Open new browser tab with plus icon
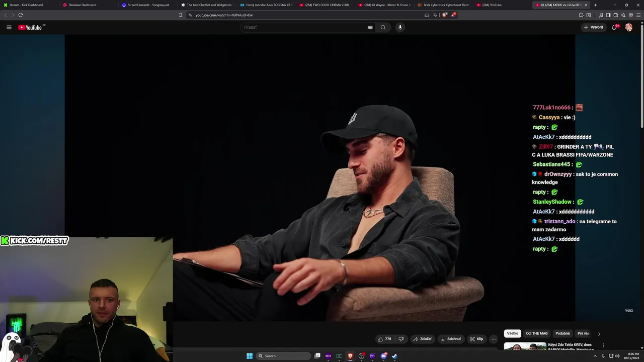 point(595,5)
